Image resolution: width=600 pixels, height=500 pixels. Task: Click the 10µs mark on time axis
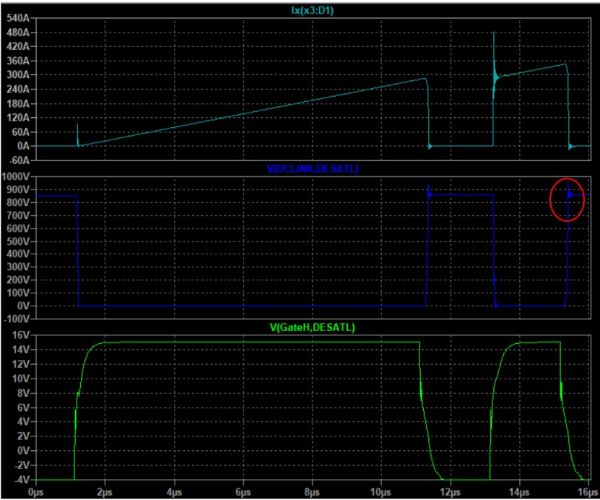[x=381, y=492]
